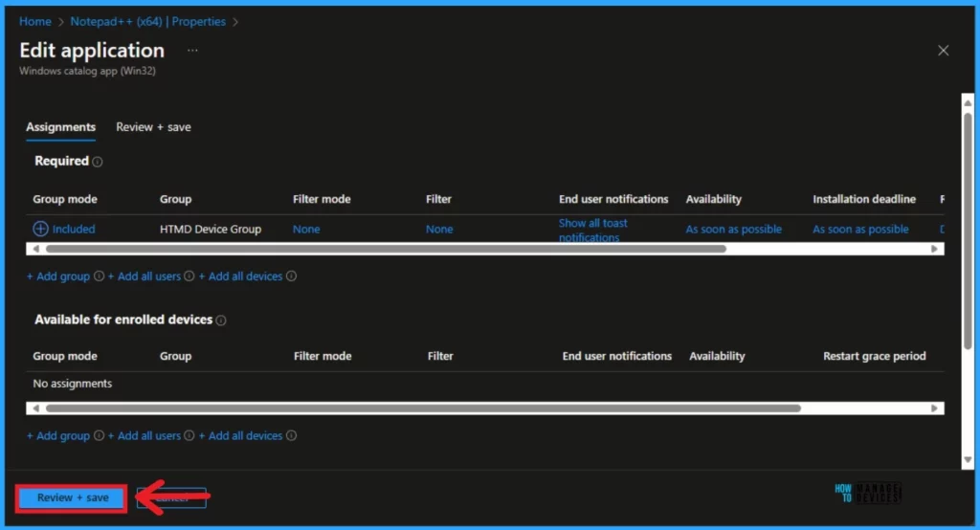Click Restart grace period column header
This screenshot has height=530, width=980.
point(875,356)
